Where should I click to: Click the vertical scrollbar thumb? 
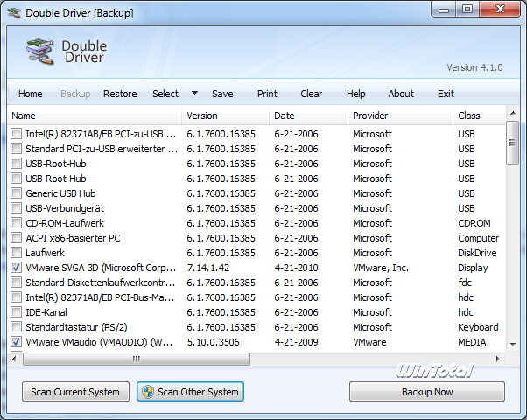tap(512, 143)
